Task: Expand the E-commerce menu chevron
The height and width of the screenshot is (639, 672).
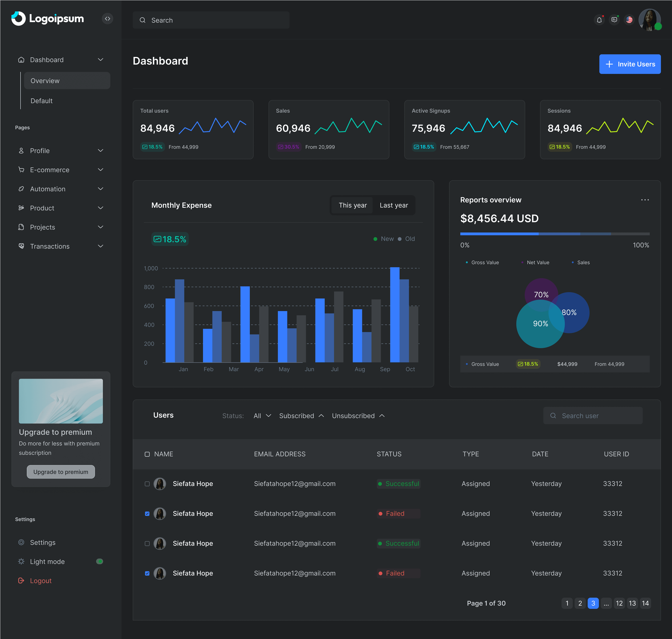Action: (x=101, y=170)
